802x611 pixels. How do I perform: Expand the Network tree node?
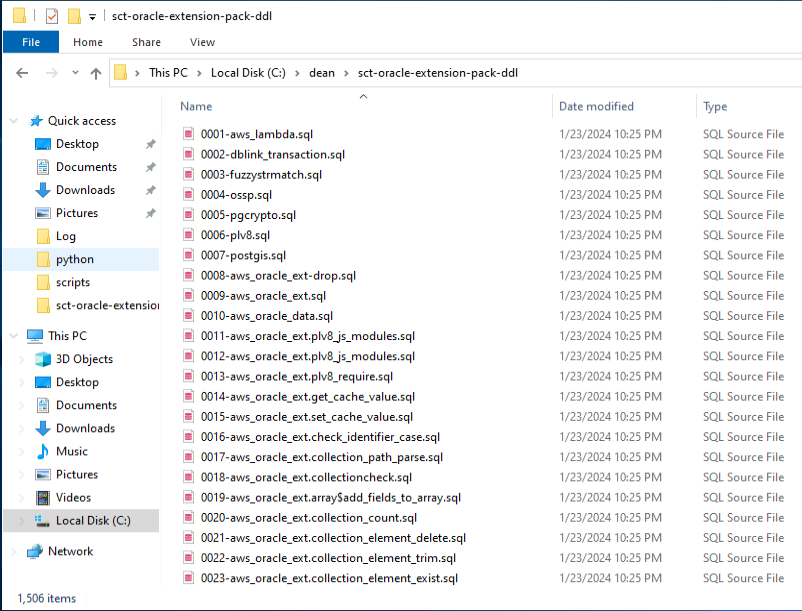13,551
